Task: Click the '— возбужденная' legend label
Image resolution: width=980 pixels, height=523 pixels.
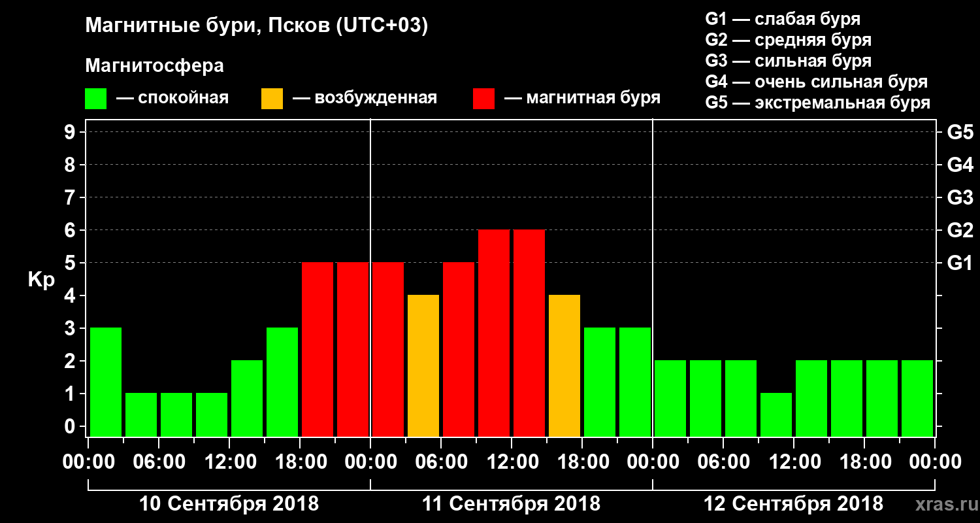Action: pyautogui.click(x=365, y=99)
